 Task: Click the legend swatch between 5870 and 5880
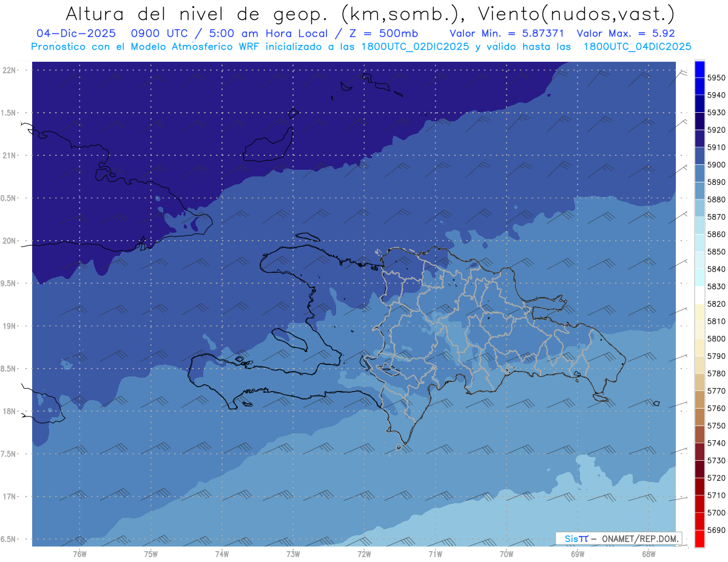(699, 208)
